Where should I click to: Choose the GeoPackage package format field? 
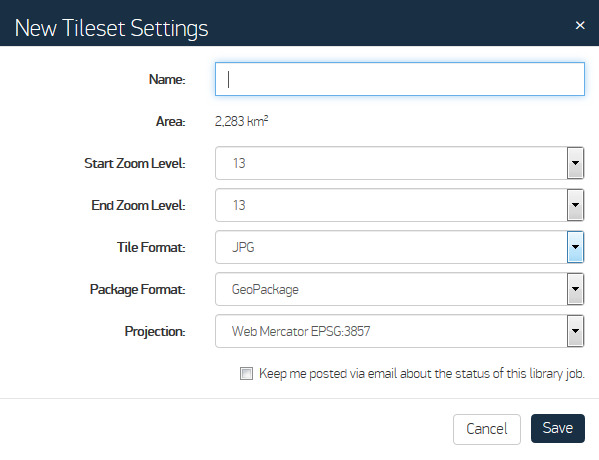[391, 289]
